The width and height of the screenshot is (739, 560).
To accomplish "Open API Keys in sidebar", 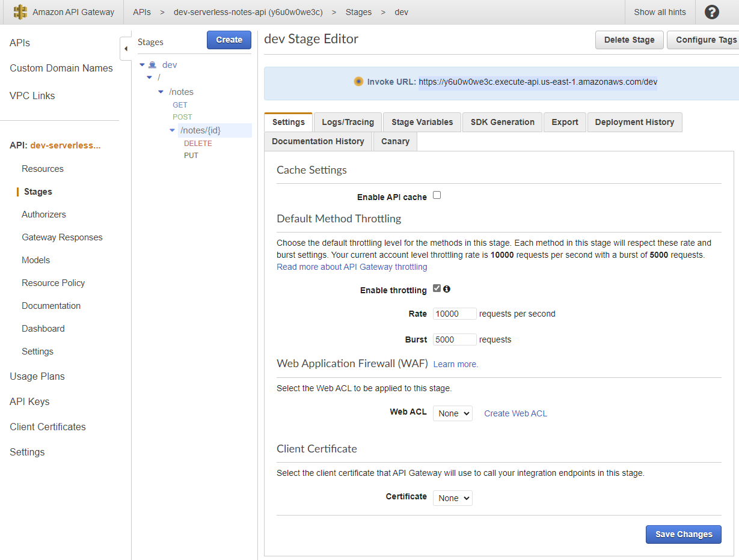I will point(29,402).
